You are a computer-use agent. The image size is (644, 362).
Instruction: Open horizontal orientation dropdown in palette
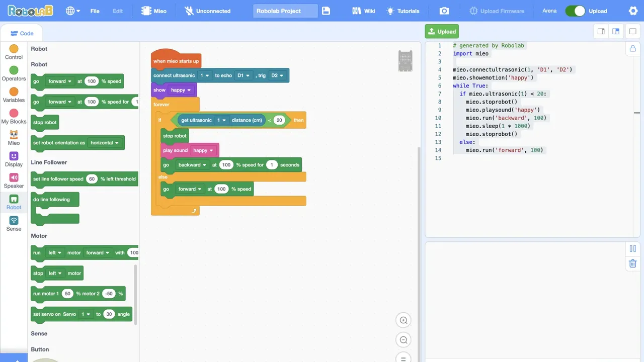tap(105, 143)
